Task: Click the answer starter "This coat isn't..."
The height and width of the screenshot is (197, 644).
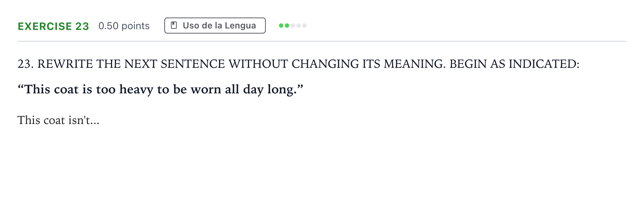Action: click(58, 120)
